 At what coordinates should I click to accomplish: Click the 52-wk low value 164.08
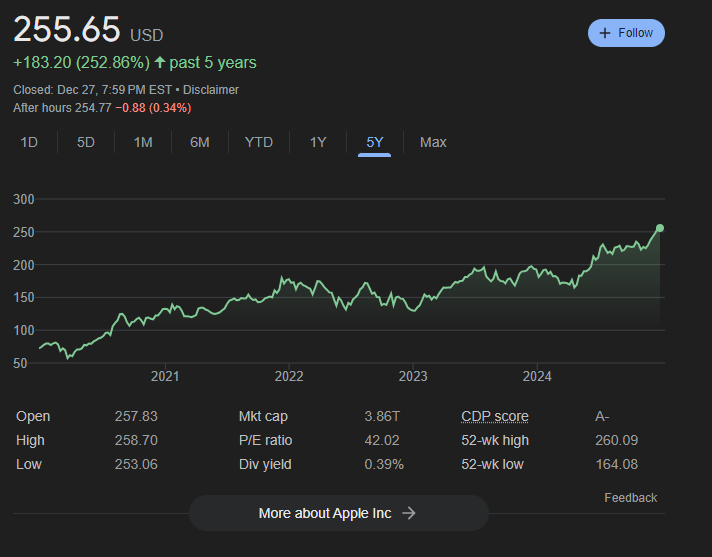click(x=617, y=464)
